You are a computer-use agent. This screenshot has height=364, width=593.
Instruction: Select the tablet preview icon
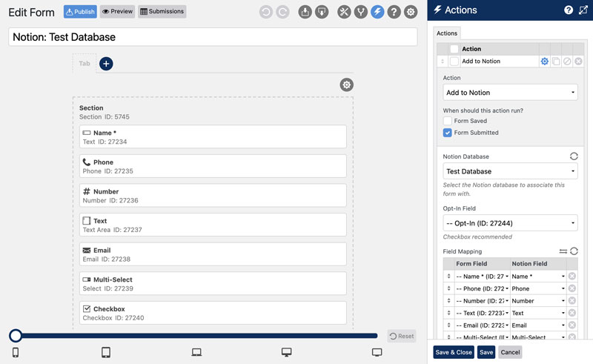(106, 352)
